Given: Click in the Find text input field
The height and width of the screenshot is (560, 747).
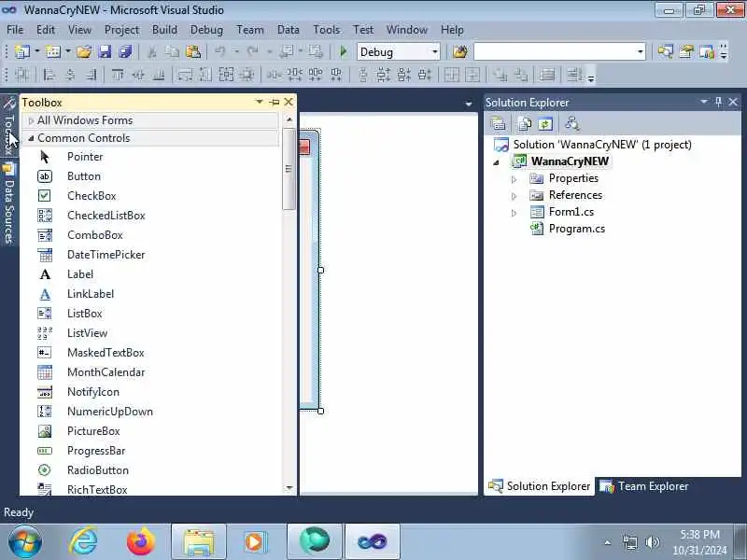Looking at the screenshot, I should pyautogui.click(x=554, y=52).
